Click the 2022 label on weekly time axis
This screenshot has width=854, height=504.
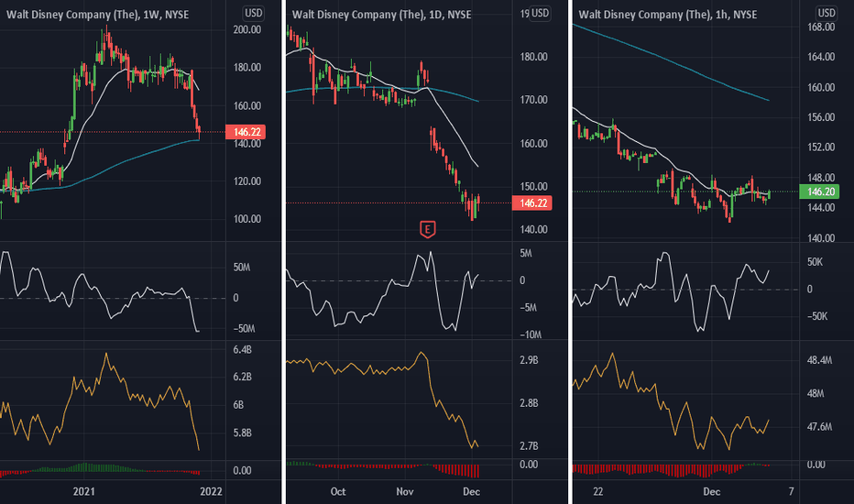pos(212,491)
